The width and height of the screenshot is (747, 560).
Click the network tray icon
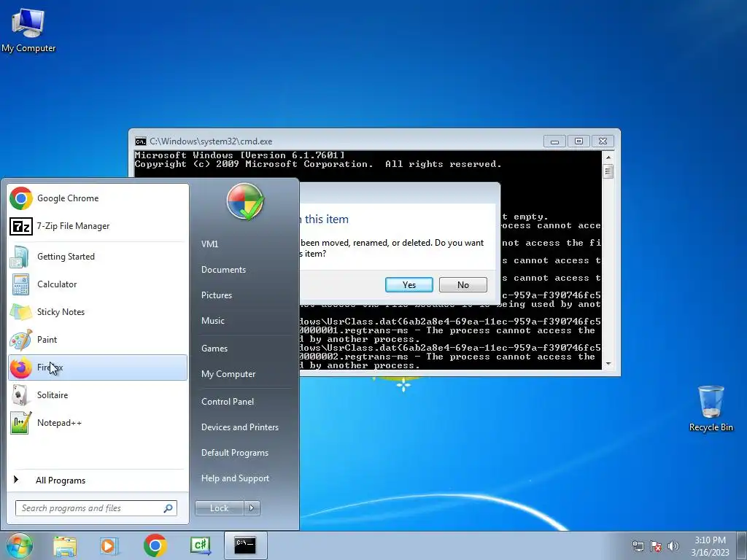coord(638,546)
